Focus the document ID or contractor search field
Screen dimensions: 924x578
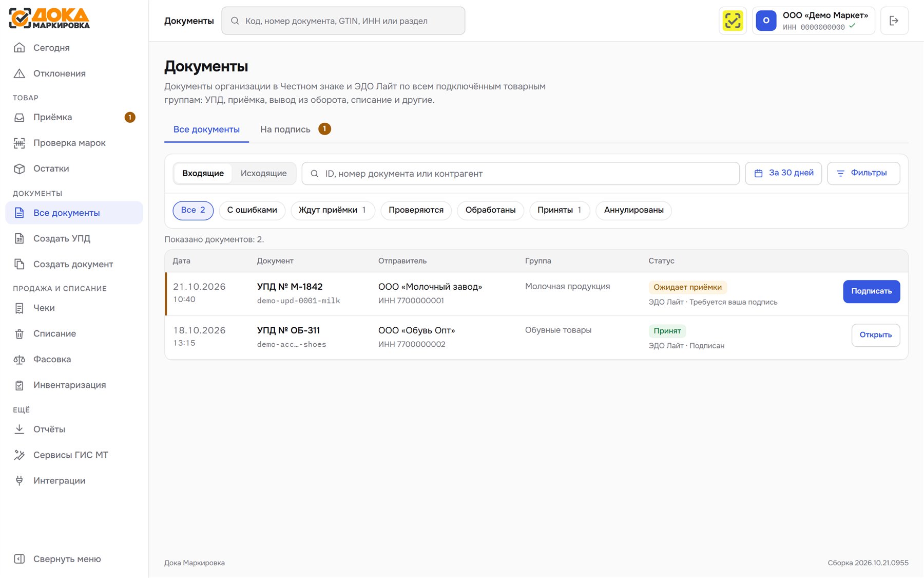pyautogui.click(x=521, y=174)
